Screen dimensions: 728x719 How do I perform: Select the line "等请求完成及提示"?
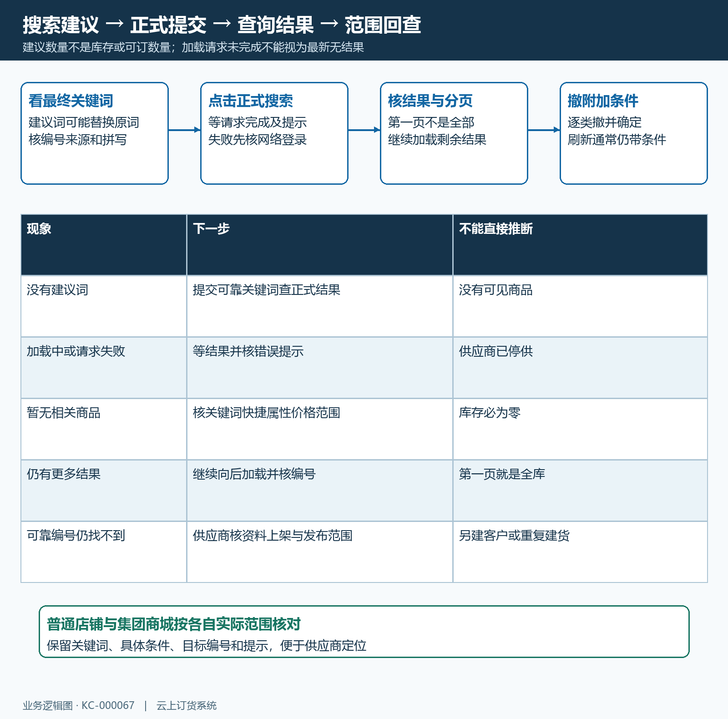[x=257, y=122]
